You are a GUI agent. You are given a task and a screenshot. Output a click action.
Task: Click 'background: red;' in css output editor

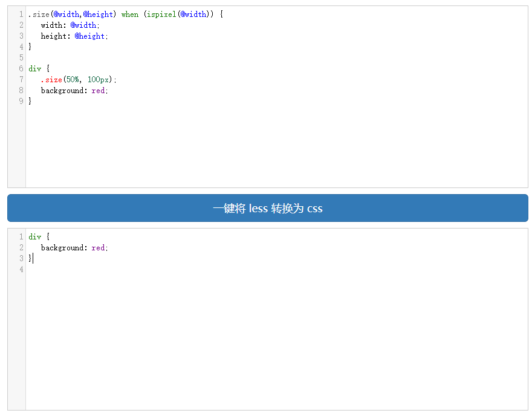74,248
